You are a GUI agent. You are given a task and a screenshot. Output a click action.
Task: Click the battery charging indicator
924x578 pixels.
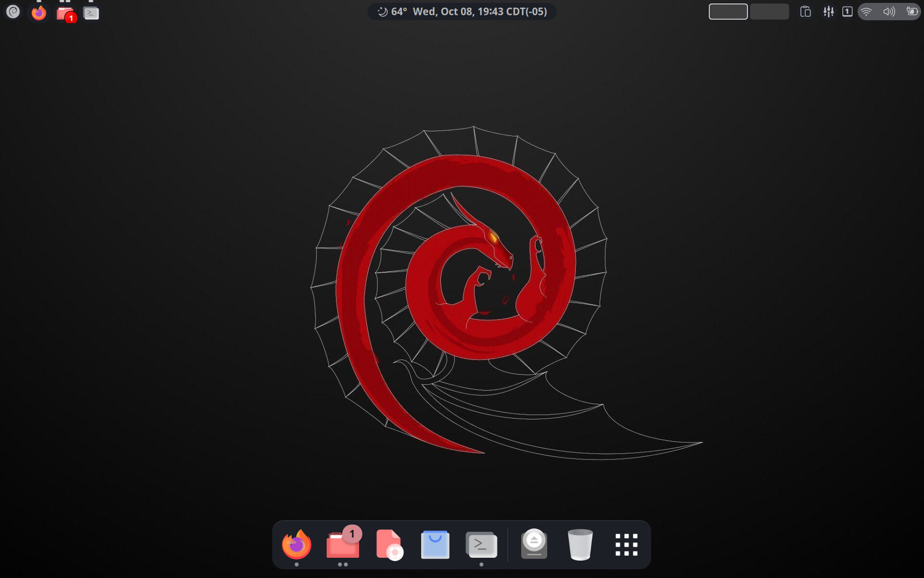point(911,12)
